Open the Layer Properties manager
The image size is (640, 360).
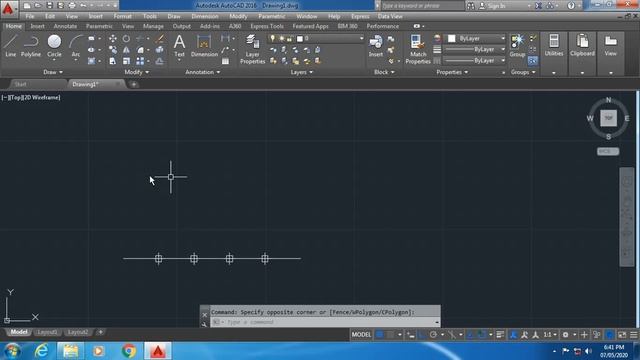[253, 49]
